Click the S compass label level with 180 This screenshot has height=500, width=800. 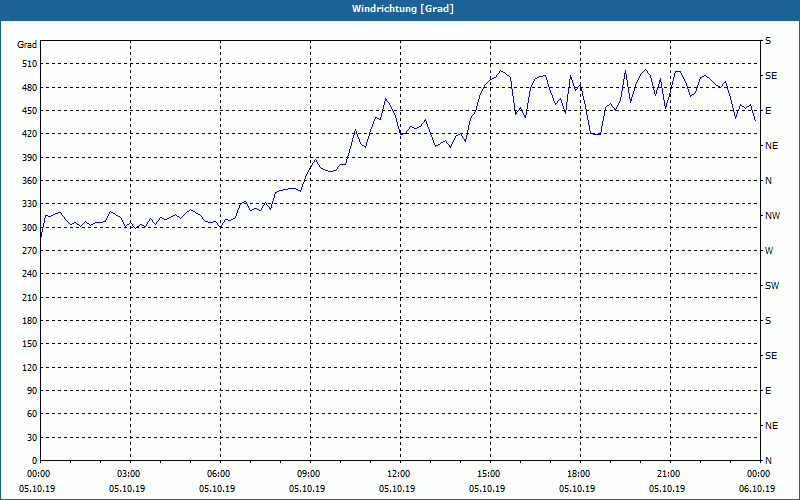point(768,321)
